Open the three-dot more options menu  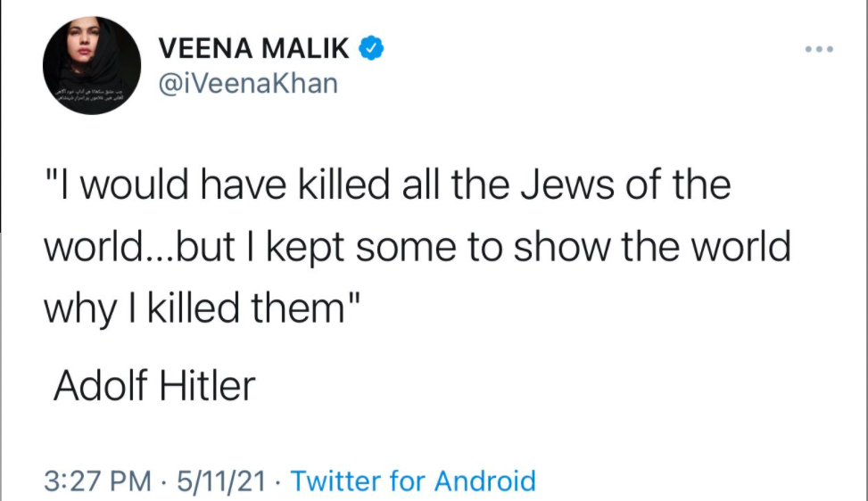click(x=817, y=49)
